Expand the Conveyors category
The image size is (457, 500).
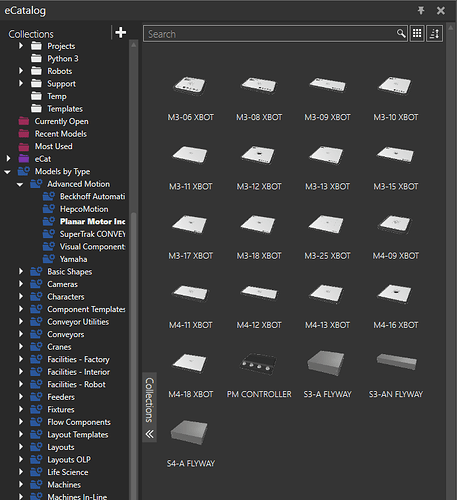[21, 334]
